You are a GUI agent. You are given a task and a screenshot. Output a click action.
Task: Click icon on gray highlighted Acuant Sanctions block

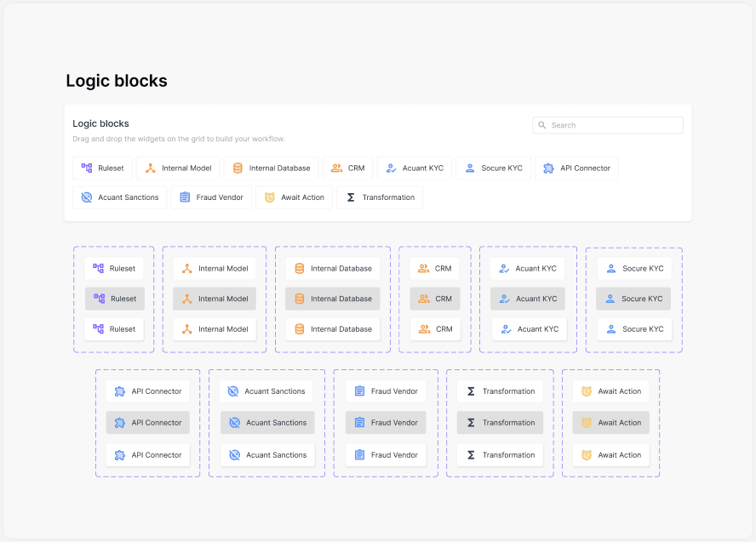click(234, 423)
